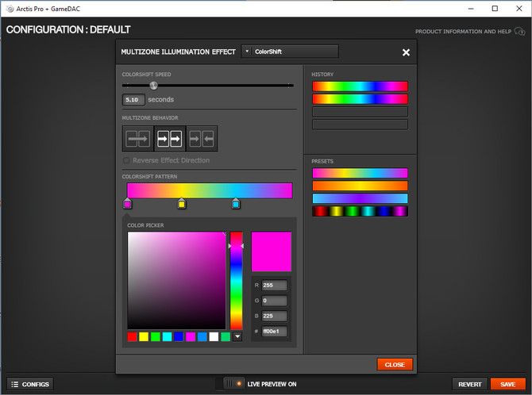Select the double right-arrows multizone behavior icon

(170, 139)
